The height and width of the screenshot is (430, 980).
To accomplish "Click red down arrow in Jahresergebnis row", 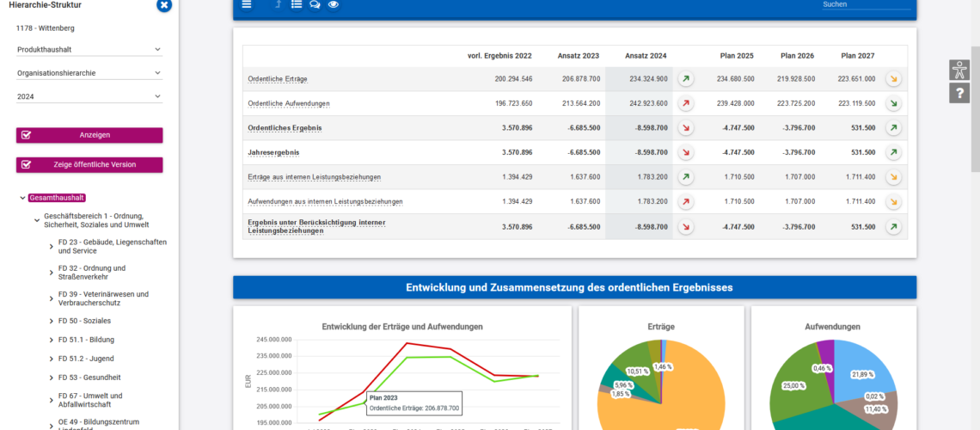I will pos(686,152).
